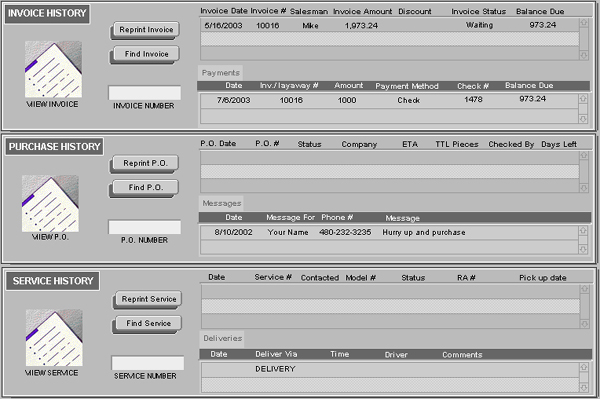Click the Find P.O. button
Screen dimensions: 600x399
pyautogui.click(x=145, y=187)
